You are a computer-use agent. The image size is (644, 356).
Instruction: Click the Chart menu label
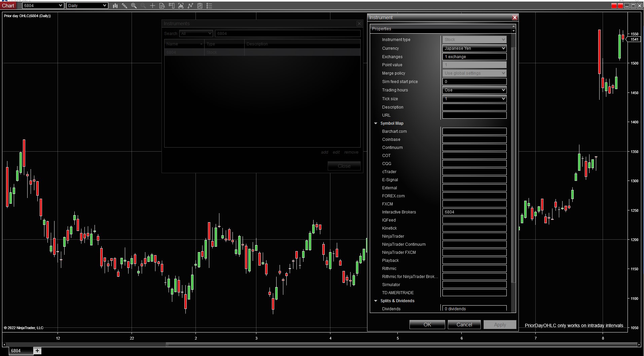pyautogui.click(x=8, y=6)
